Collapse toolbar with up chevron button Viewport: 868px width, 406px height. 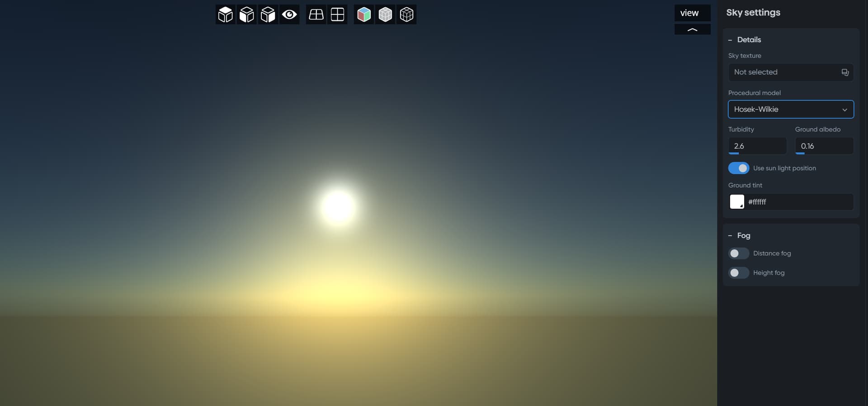pos(692,30)
